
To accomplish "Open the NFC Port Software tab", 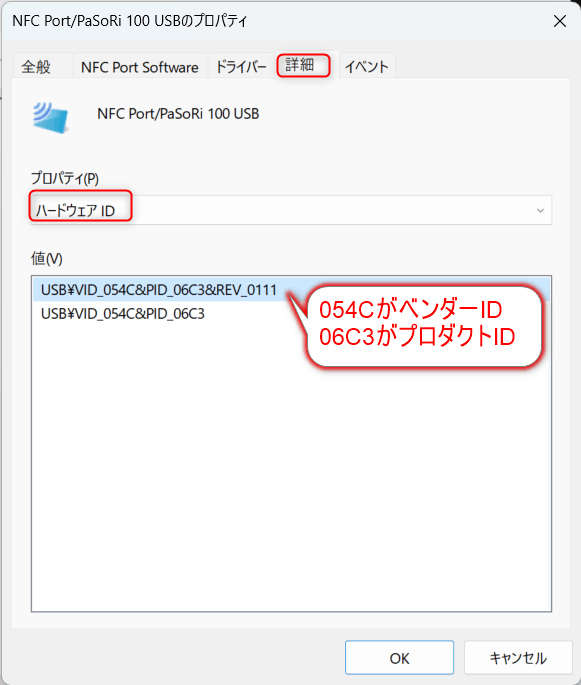I will (139, 67).
